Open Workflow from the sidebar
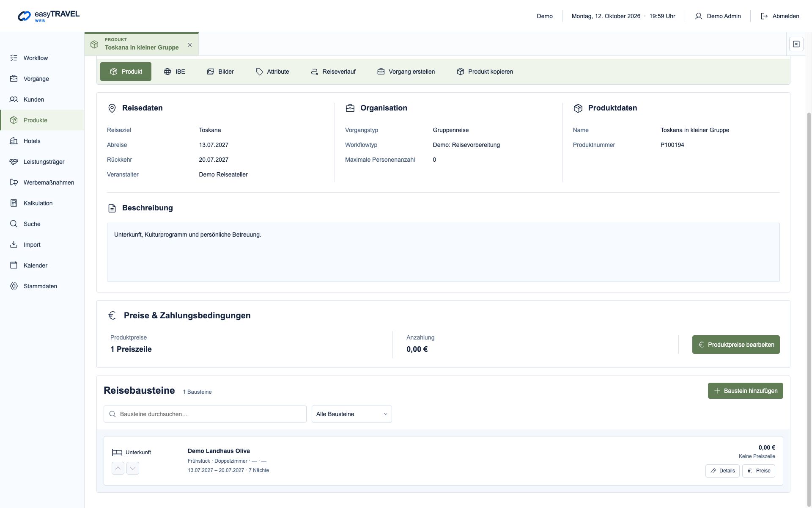 42,58
